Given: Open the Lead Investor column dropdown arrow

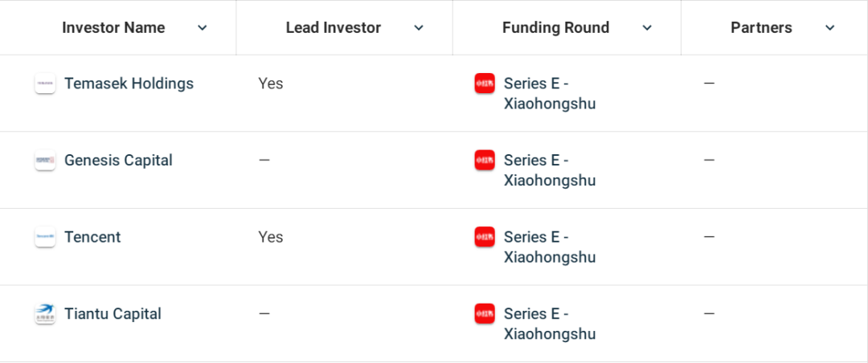Looking at the screenshot, I should click(419, 28).
